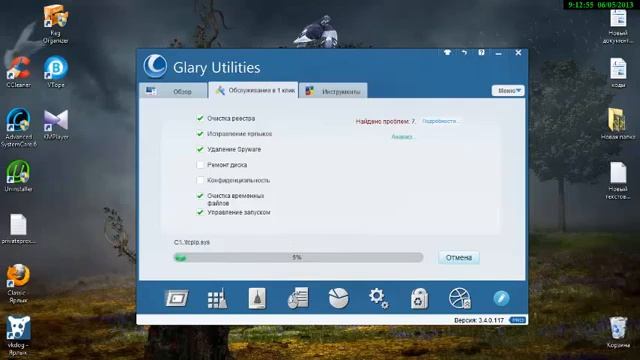The height and width of the screenshot is (360, 640).
Task: Uncheck Управление запуском checkbox
Action: (200, 212)
